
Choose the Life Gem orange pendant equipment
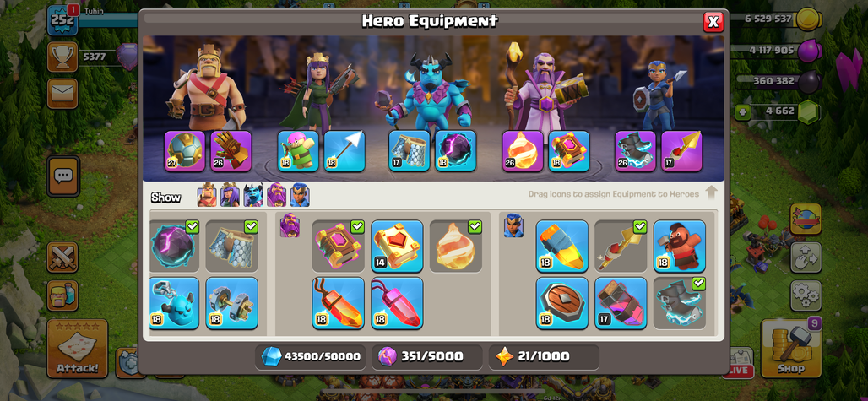coord(339,303)
